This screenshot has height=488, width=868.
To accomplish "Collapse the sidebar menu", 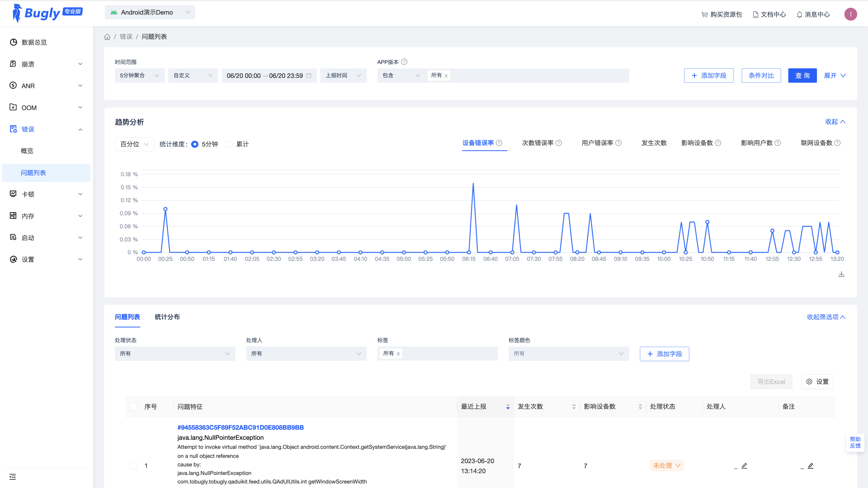I will pos(13,476).
